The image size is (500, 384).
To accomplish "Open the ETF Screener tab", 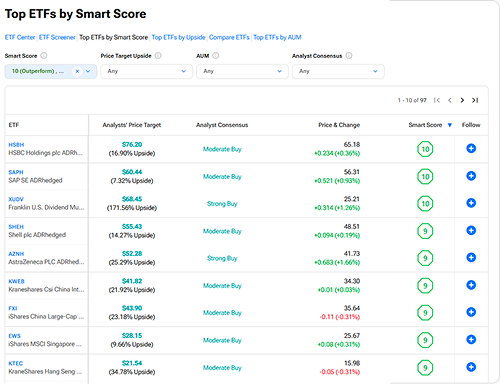I will pyautogui.click(x=57, y=37).
